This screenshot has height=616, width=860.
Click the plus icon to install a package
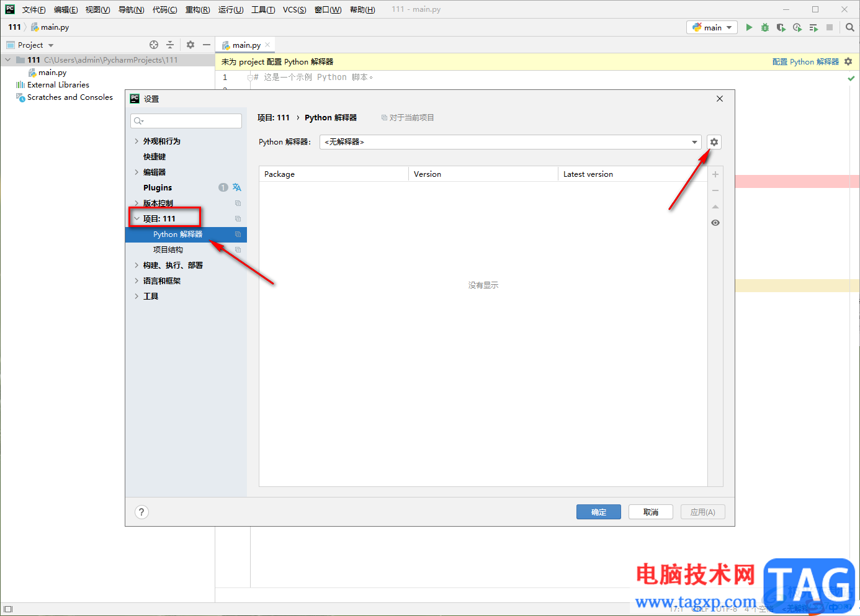tap(715, 174)
